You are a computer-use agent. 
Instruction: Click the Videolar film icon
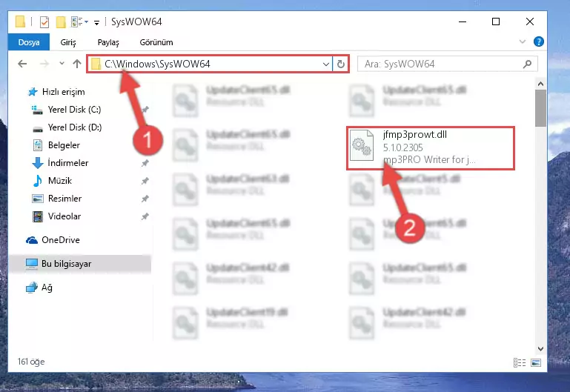[38, 216]
